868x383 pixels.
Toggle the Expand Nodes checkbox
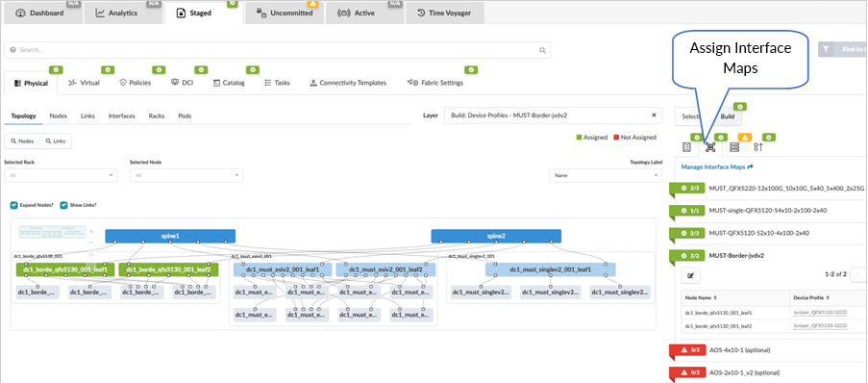13,205
